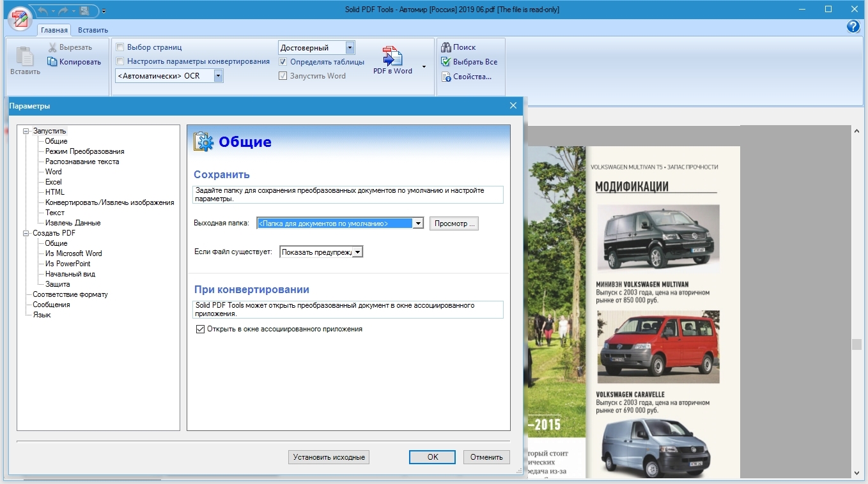Open the Выходная папка dropdown

pyautogui.click(x=418, y=223)
